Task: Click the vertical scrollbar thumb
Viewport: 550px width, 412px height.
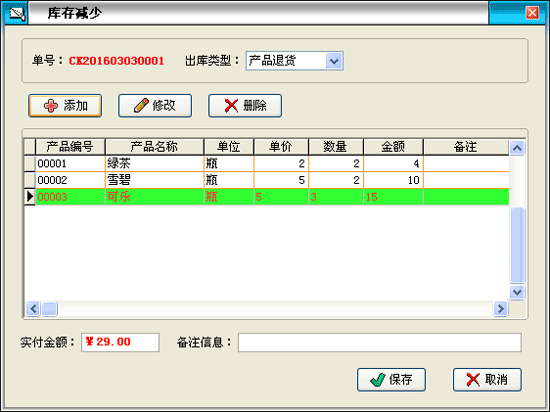Action: pos(517,245)
